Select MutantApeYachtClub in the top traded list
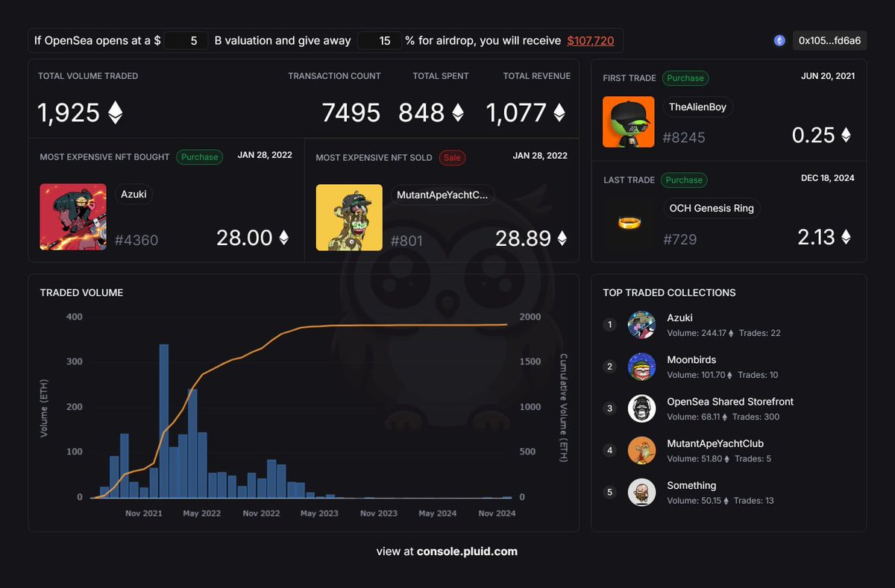 pos(715,443)
